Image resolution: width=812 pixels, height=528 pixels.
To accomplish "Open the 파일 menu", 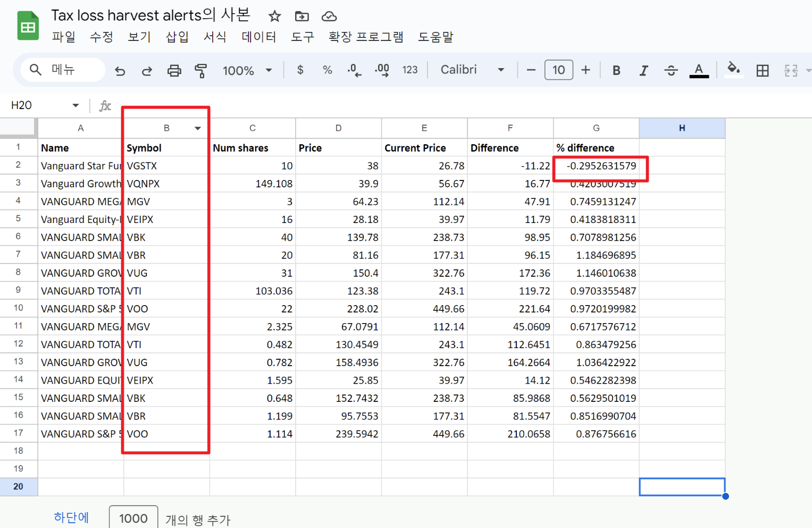I will tap(63, 37).
